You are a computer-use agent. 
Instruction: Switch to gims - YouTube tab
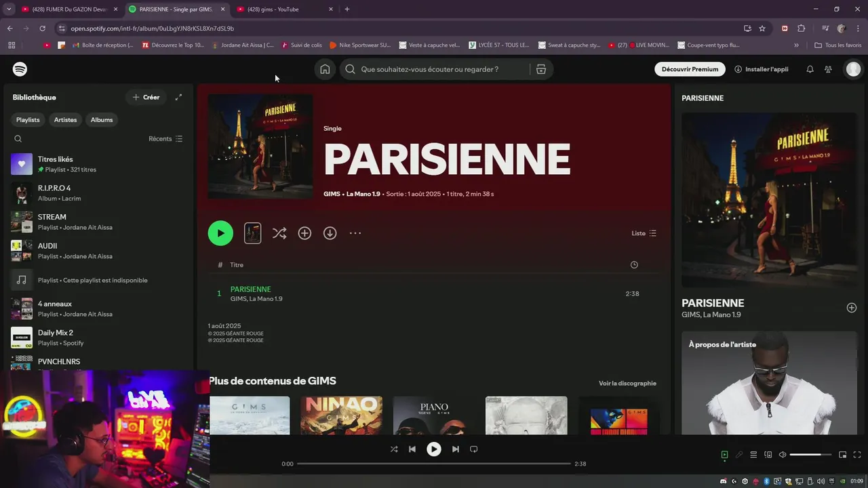284,9
